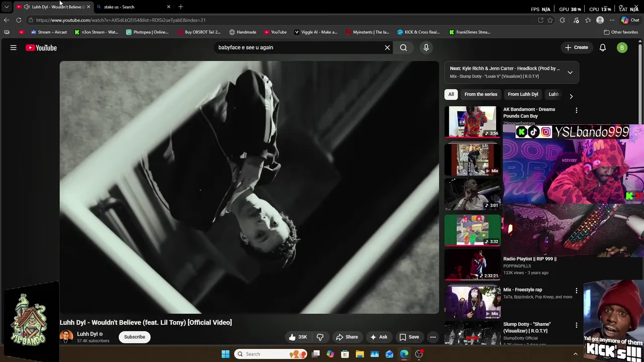Image resolution: width=644 pixels, height=362 pixels.
Task: Open options for AK Bandamont video
Action: 577,110
